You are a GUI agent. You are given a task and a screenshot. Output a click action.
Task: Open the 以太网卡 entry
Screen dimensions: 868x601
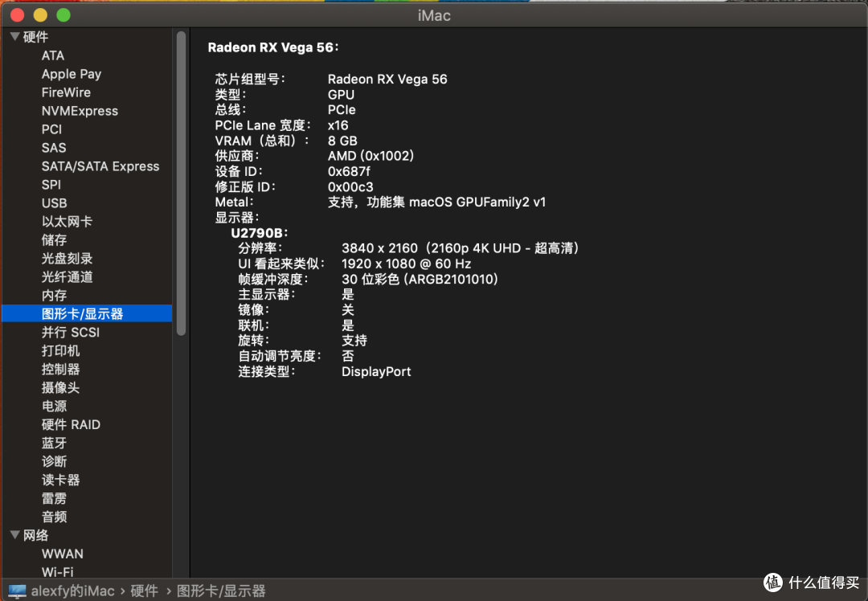point(67,222)
